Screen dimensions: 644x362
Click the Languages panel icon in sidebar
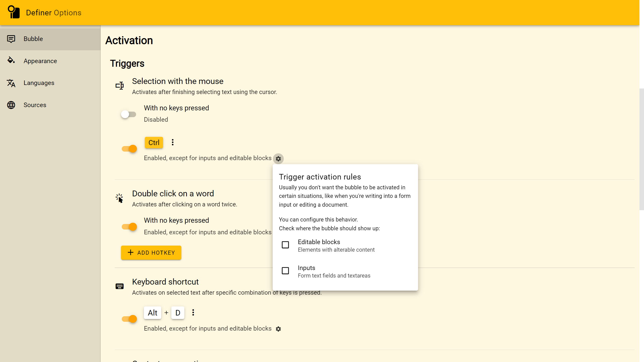pyautogui.click(x=11, y=83)
